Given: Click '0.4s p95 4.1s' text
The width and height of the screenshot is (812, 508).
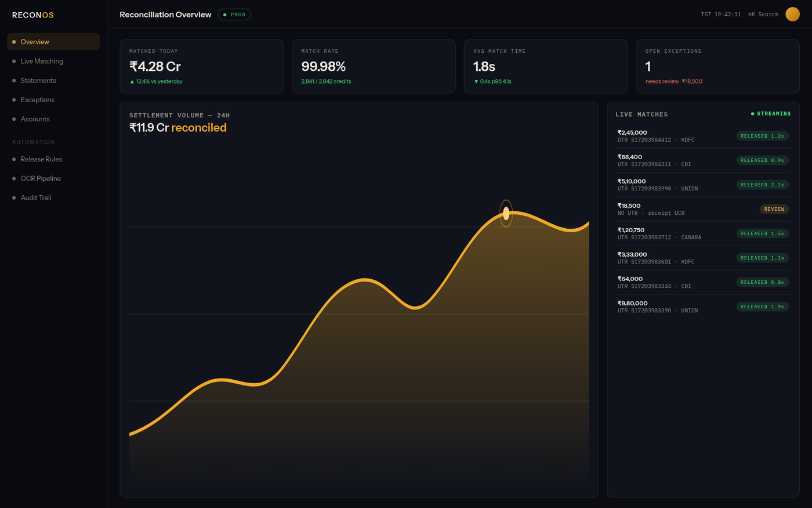Looking at the screenshot, I should point(495,81).
